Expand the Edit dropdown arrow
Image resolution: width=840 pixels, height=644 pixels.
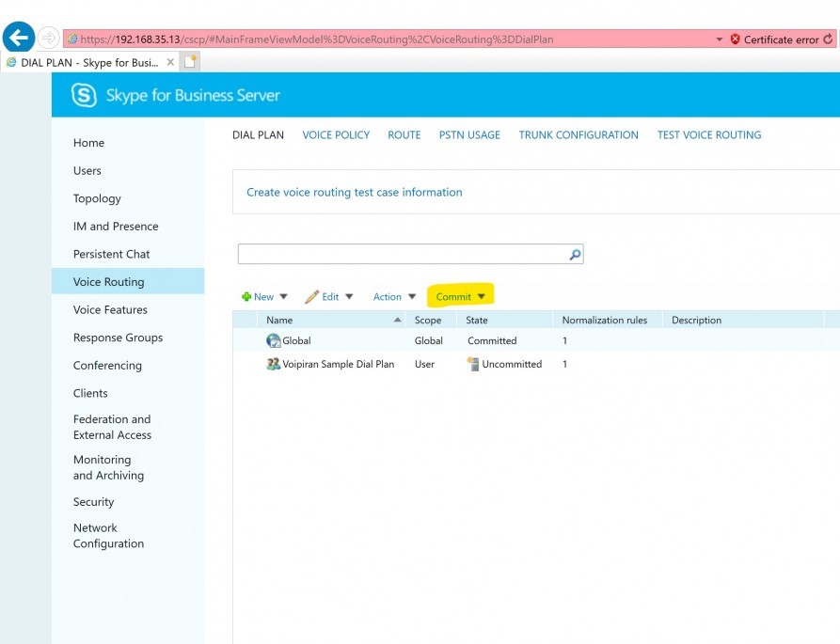[x=349, y=296]
